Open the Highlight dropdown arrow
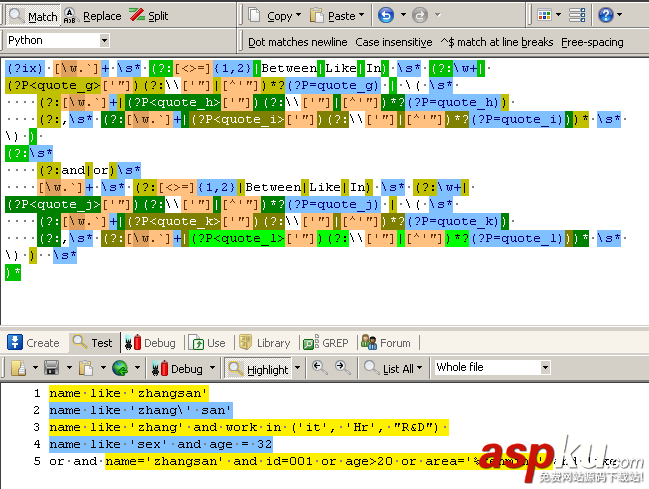Screen dimensions: 649x489 click(297, 367)
